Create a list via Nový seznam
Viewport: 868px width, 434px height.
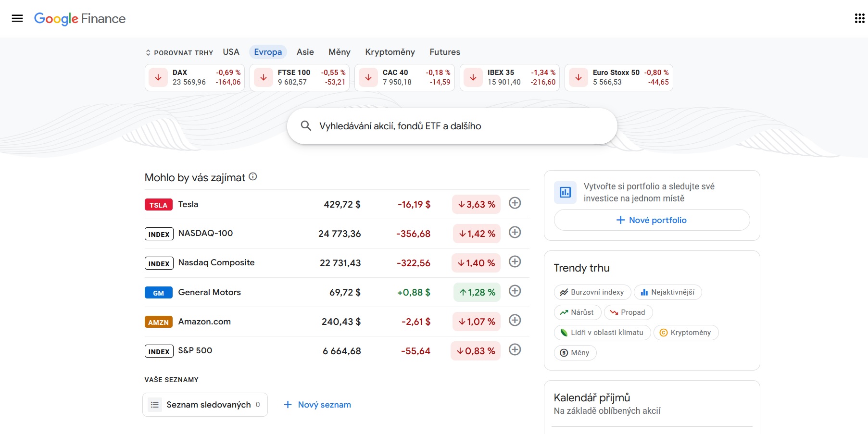318,405
